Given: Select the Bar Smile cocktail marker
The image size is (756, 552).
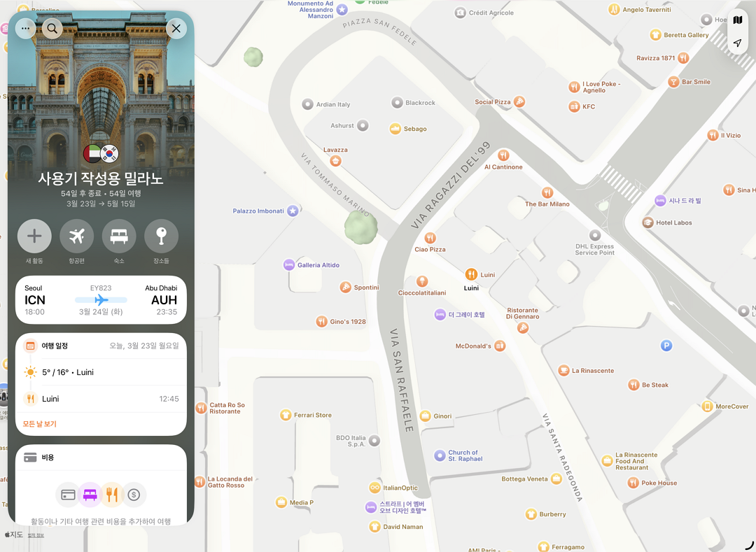Looking at the screenshot, I should [673, 81].
